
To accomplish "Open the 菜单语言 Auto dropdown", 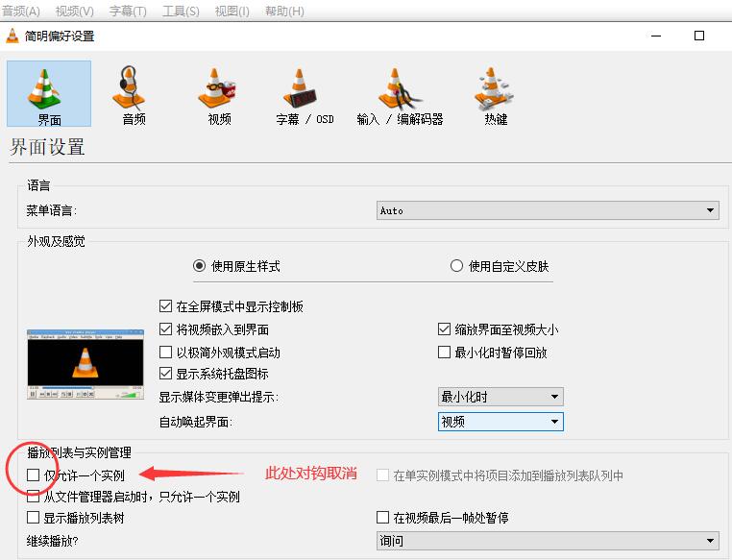I will pos(548,210).
